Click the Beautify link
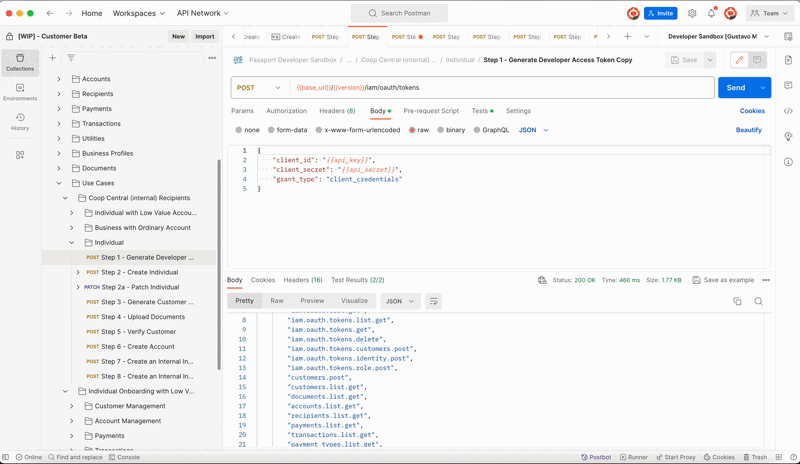Screen dimensions: 800x464 pos(748,130)
